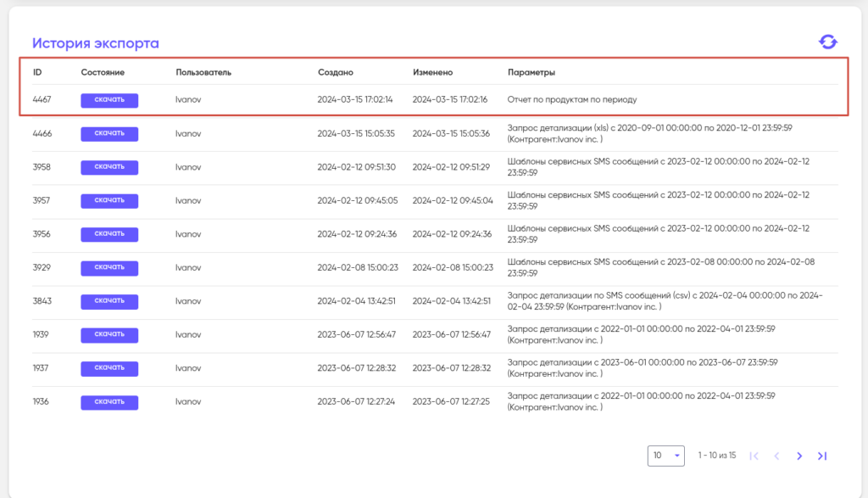The height and width of the screenshot is (498, 868).
Task: Select the Отчет по продуктам по периоду row
Action: coord(571,100)
